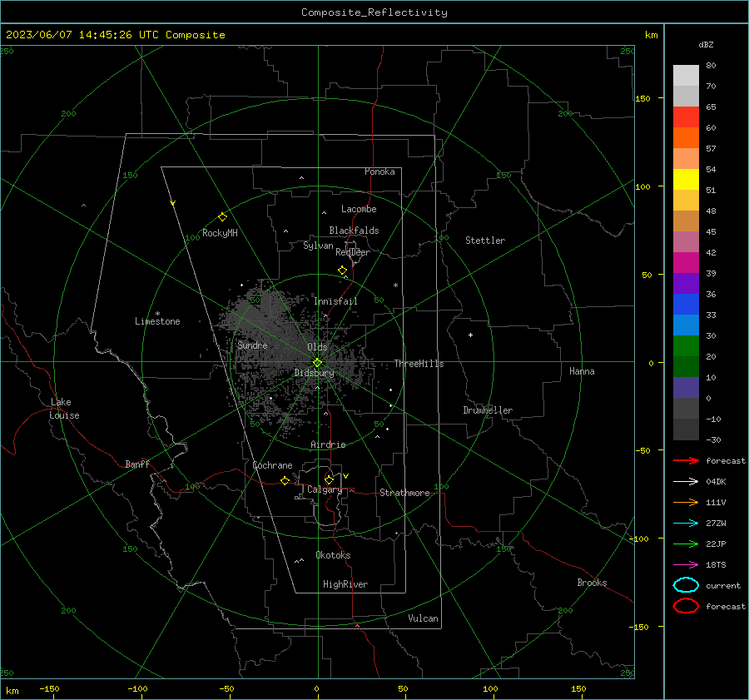Click the Lake Louise label

[x=64, y=409]
